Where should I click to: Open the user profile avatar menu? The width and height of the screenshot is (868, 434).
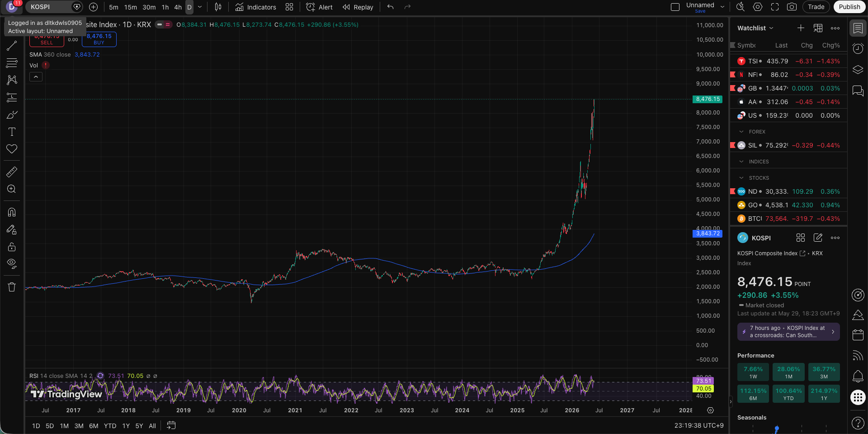[x=12, y=7]
